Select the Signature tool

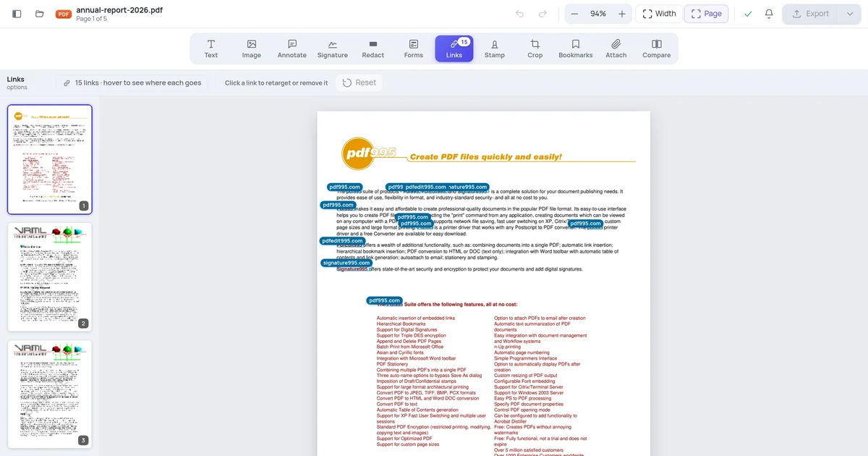pyautogui.click(x=333, y=48)
